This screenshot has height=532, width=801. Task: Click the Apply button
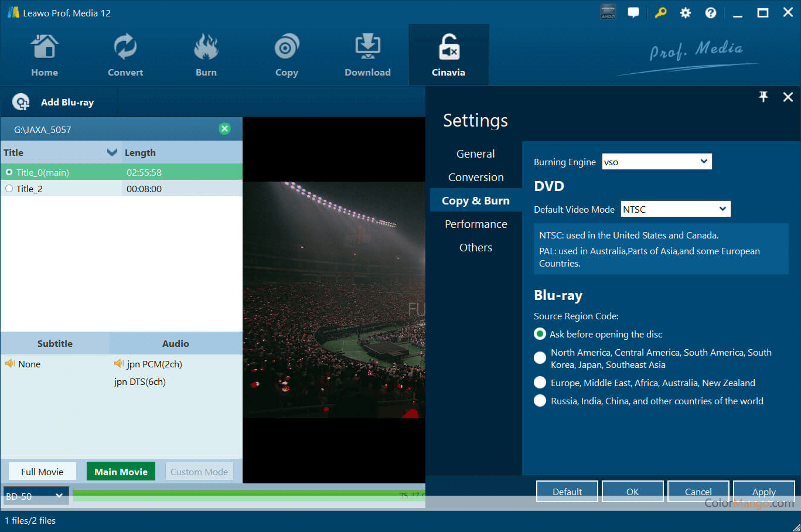[763, 492]
